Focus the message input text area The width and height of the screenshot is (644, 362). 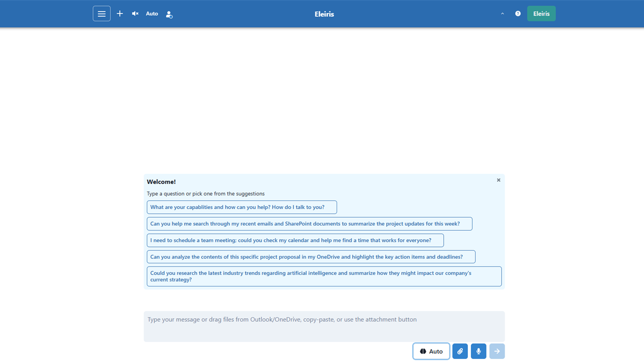[x=324, y=326]
